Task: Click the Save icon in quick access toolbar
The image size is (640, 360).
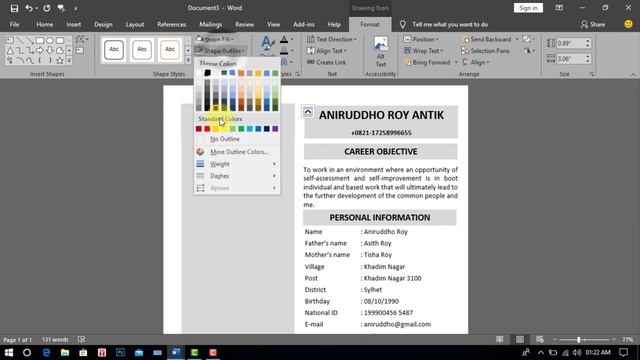Action: coord(14,8)
